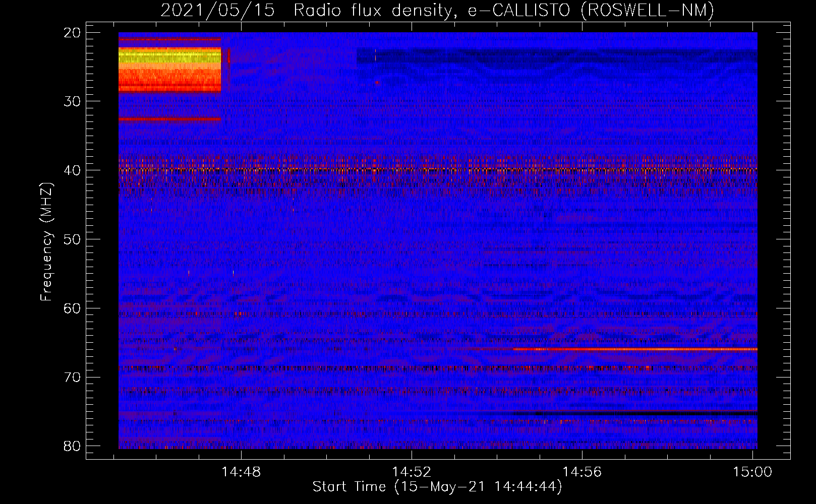Click the '70' frequency tick label
This screenshot has height=504, width=816.
pos(72,377)
